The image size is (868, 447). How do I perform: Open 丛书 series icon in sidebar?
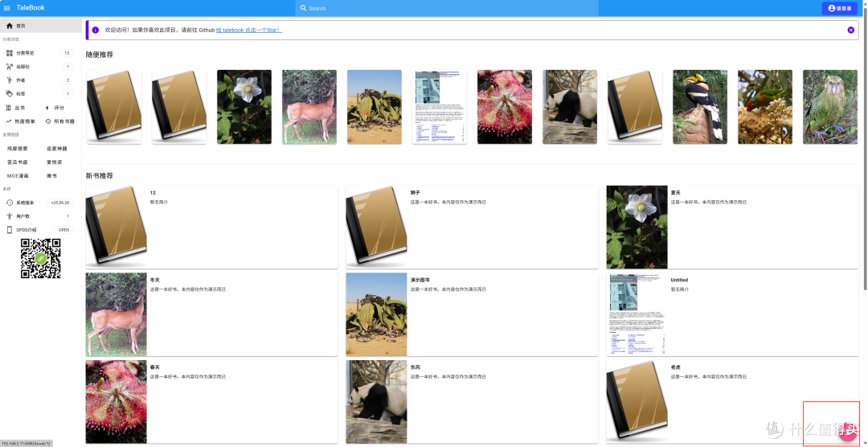(9, 108)
